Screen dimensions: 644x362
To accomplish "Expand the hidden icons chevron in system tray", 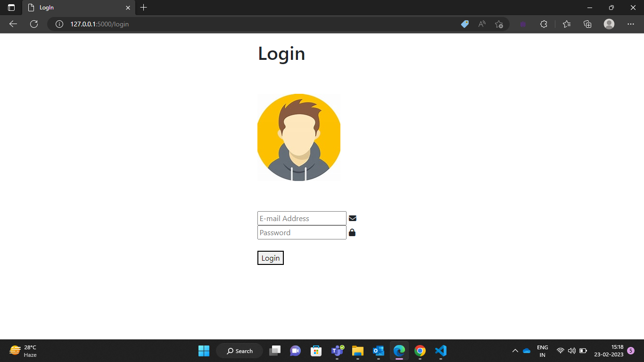I will (515, 351).
